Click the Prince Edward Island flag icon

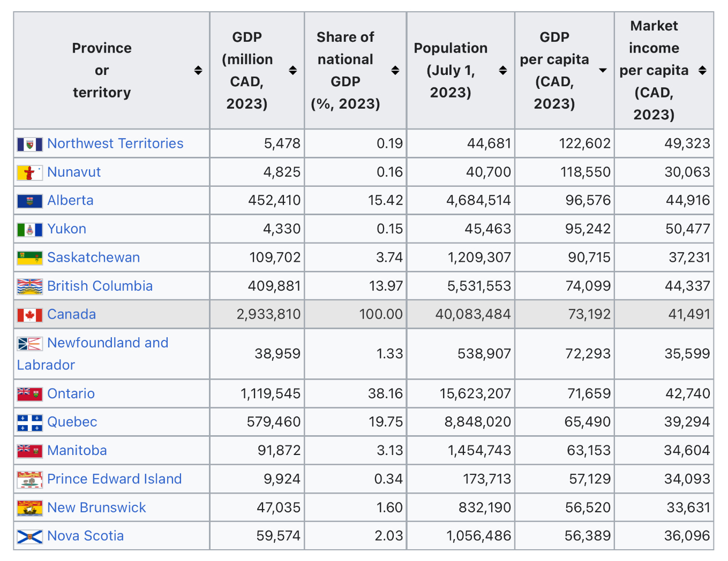(29, 480)
